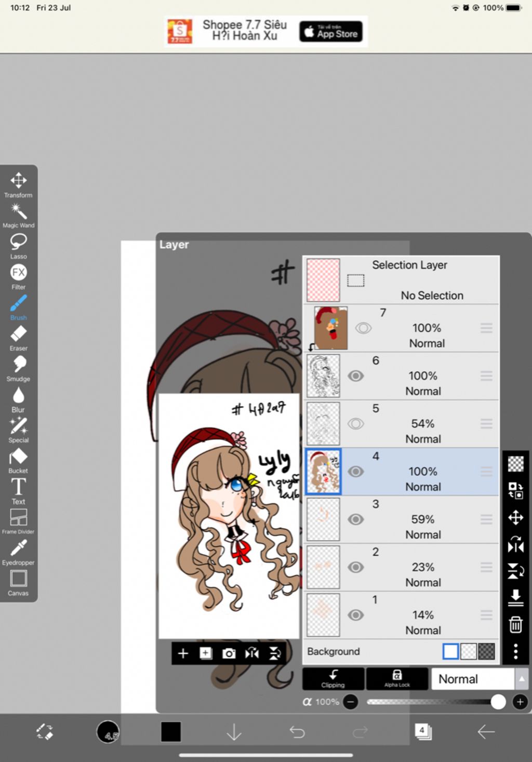532x762 pixels.
Task: Select the Selection Layer thumbnail
Action: pyautogui.click(x=323, y=280)
